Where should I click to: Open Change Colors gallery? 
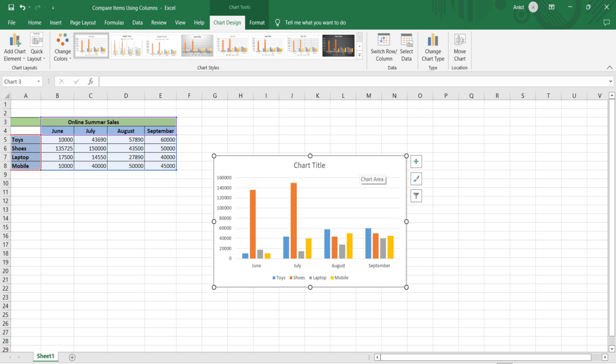coord(62,48)
